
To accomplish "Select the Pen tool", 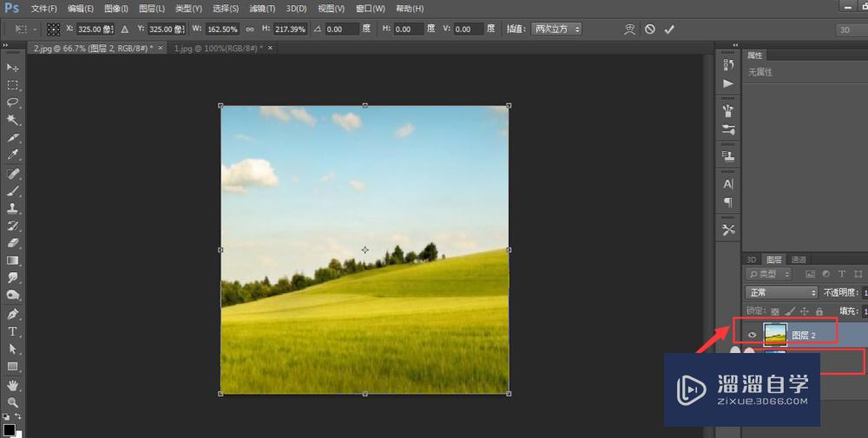I will (x=12, y=314).
